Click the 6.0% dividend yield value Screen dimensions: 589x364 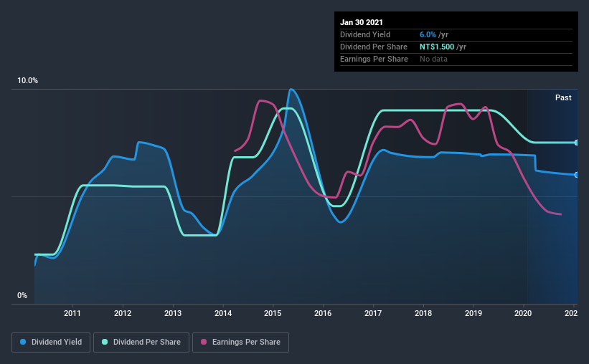(x=428, y=34)
